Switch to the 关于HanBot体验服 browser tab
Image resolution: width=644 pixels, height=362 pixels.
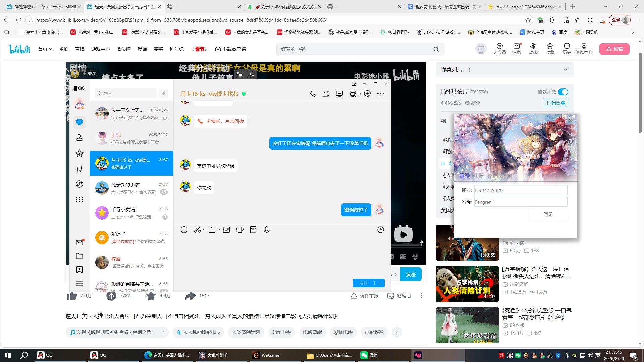coord(284,7)
